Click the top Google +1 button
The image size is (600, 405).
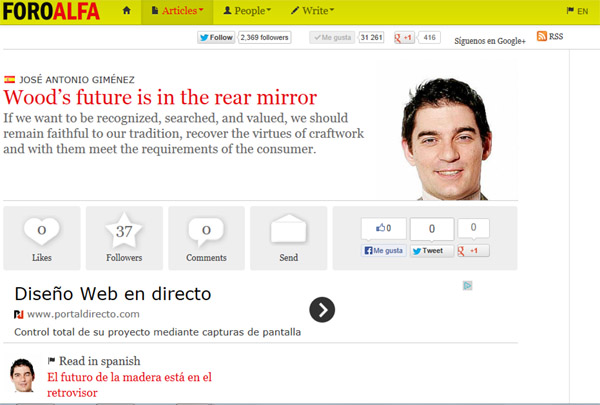pyautogui.click(x=403, y=38)
